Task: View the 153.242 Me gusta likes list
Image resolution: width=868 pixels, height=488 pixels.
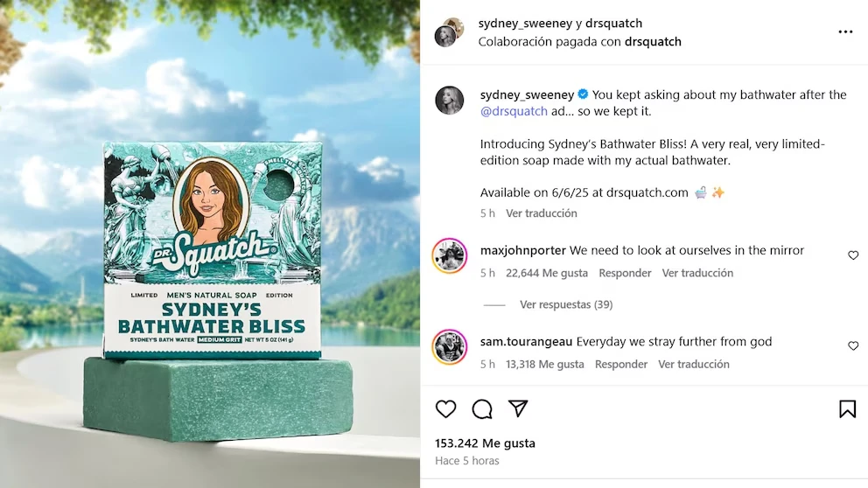Action: [x=485, y=443]
